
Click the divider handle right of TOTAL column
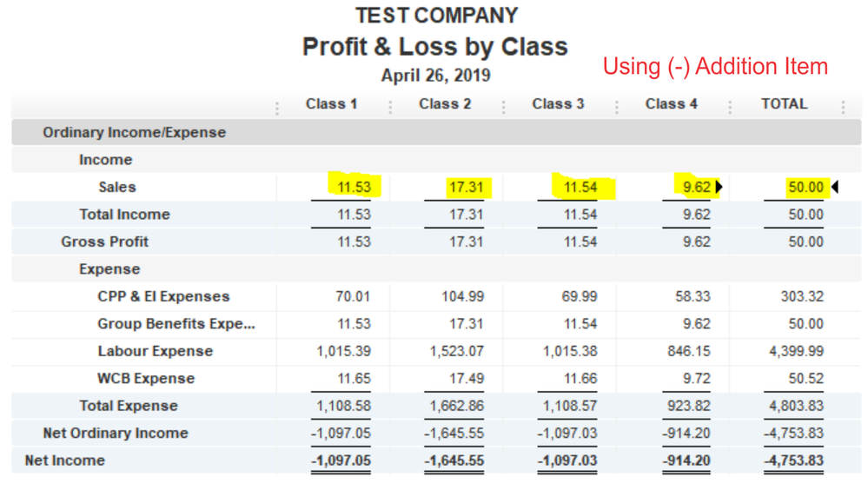(843, 107)
